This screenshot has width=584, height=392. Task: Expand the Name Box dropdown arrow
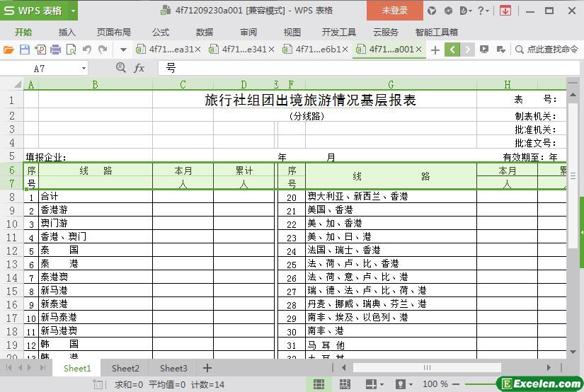click(x=84, y=69)
